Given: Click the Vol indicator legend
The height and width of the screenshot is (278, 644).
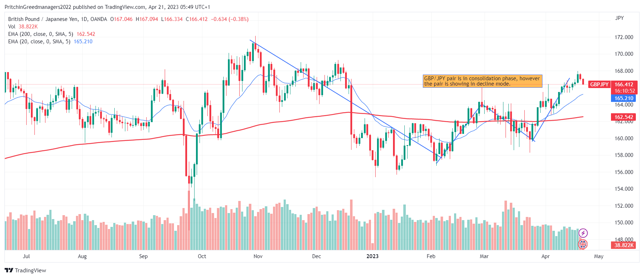Looking at the screenshot, I should [23, 27].
